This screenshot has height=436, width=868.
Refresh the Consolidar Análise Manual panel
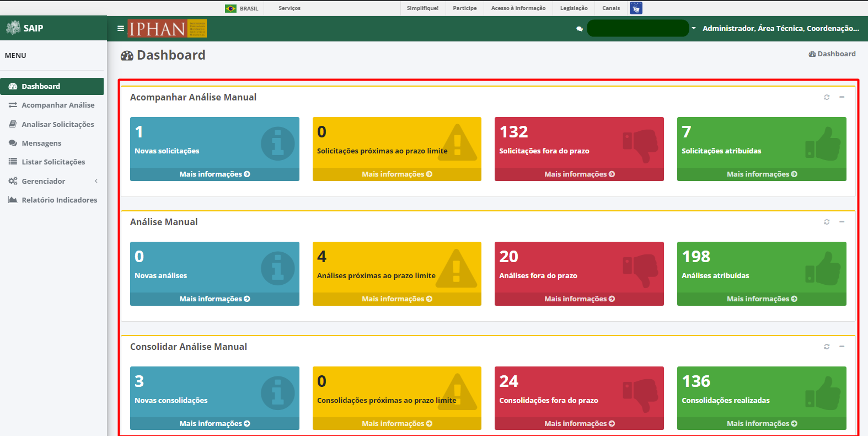point(827,347)
